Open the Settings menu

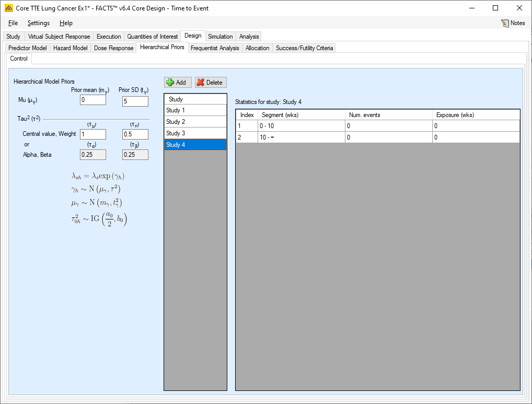pos(39,23)
